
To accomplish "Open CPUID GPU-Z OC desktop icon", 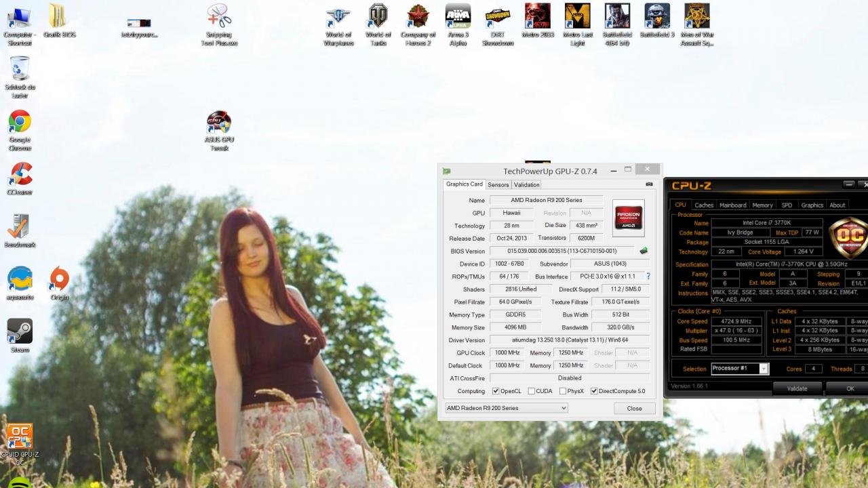I will point(20,445).
